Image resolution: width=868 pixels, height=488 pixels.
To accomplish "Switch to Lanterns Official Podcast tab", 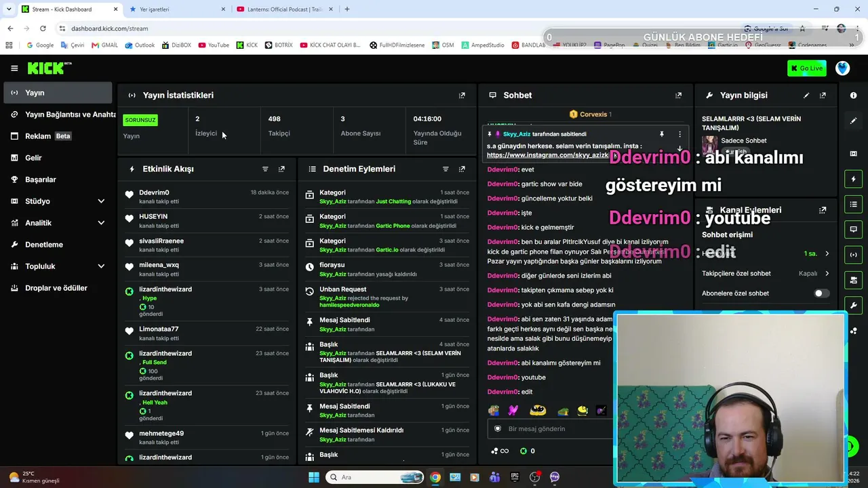I will coord(283,9).
